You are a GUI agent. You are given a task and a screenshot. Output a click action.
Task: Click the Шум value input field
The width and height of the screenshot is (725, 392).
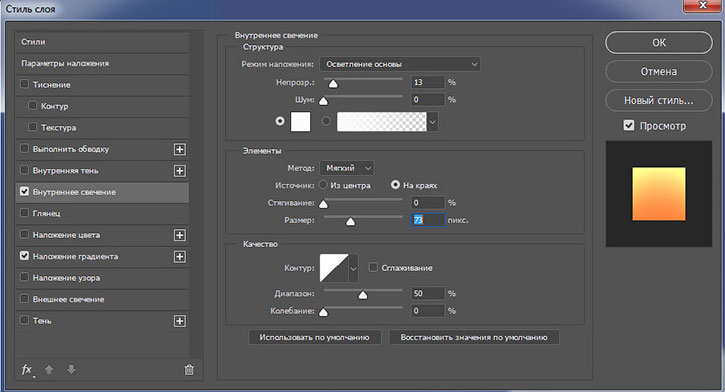(x=428, y=99)
